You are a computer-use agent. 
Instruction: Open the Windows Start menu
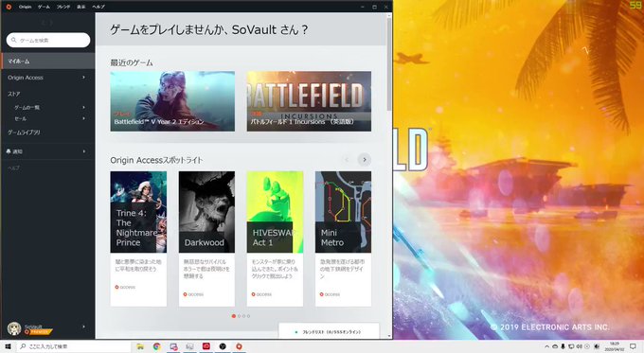click(x=8, y=346)
